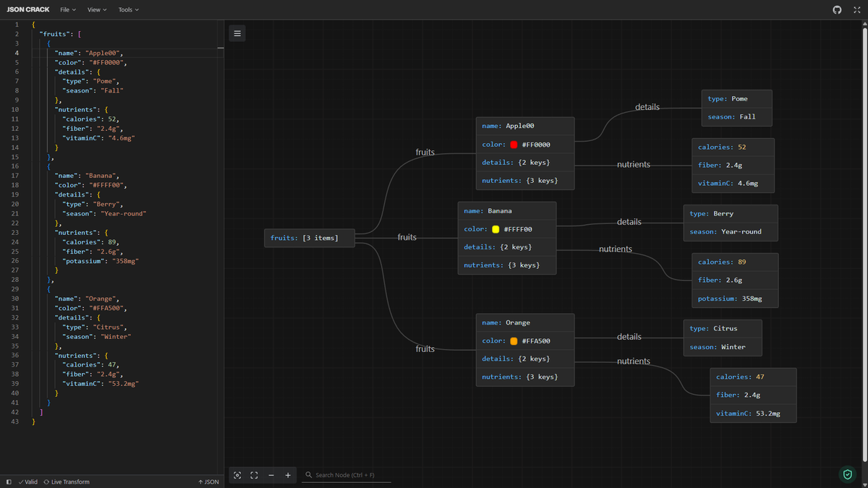Zoom out using the minus icon

coord(271,475)
